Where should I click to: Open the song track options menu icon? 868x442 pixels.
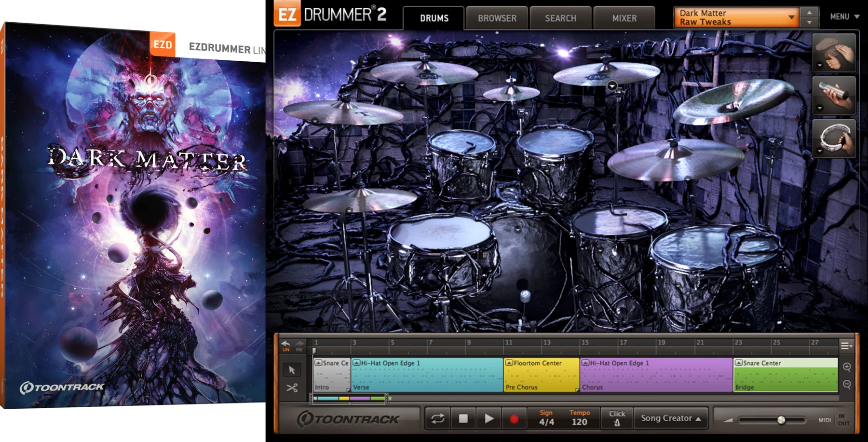(846, 345)
